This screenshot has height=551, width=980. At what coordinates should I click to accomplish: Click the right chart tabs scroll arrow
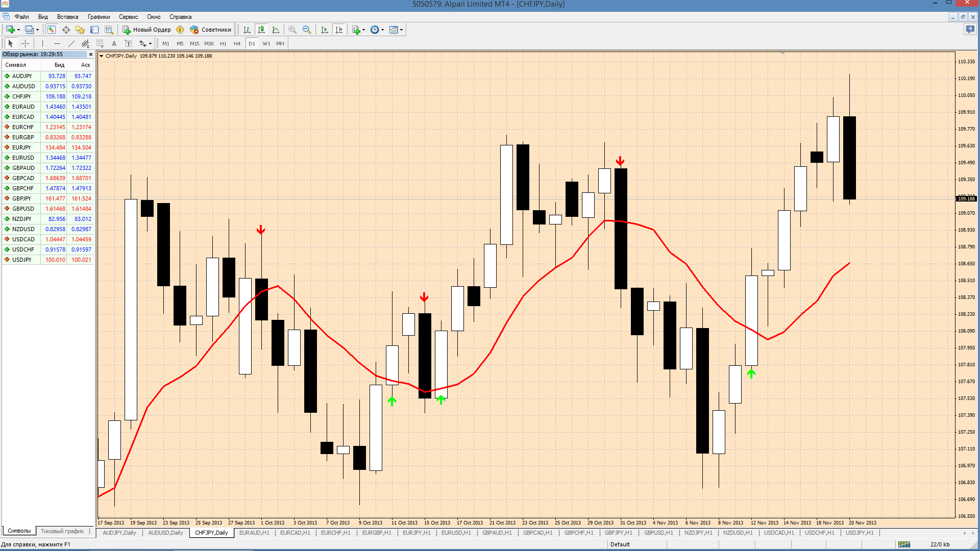(973, 533)
